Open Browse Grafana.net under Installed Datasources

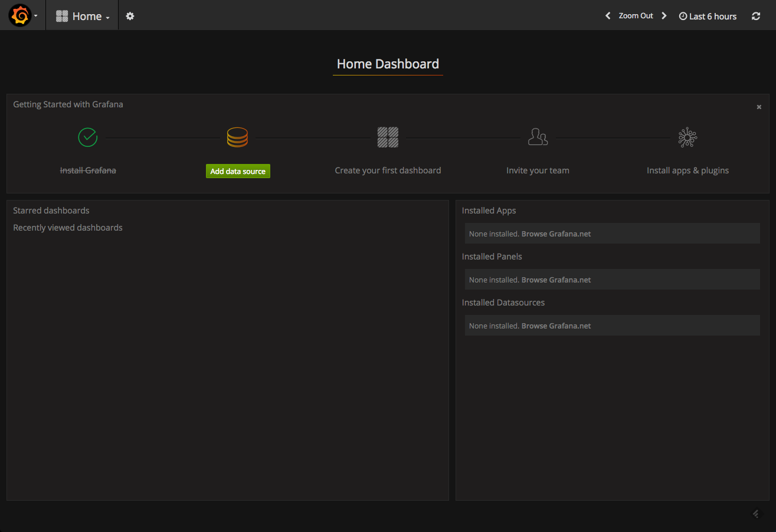[x=556, y=326]
